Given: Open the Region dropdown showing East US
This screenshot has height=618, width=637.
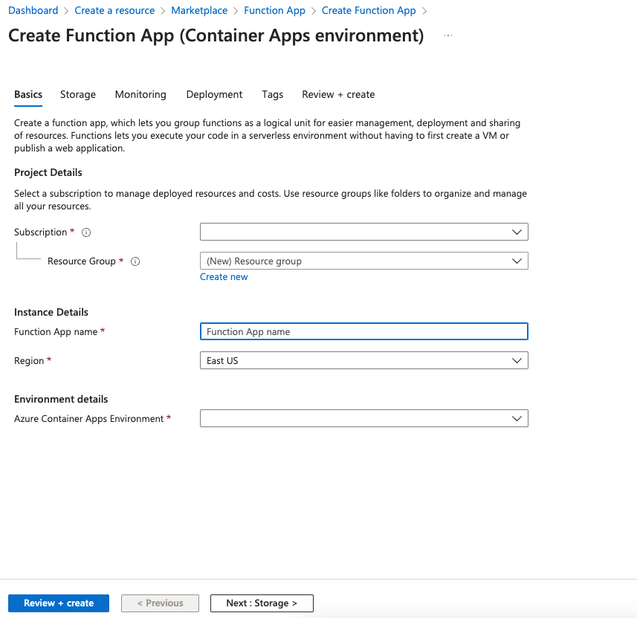Looking at the screenshot, I should (364, 360).
